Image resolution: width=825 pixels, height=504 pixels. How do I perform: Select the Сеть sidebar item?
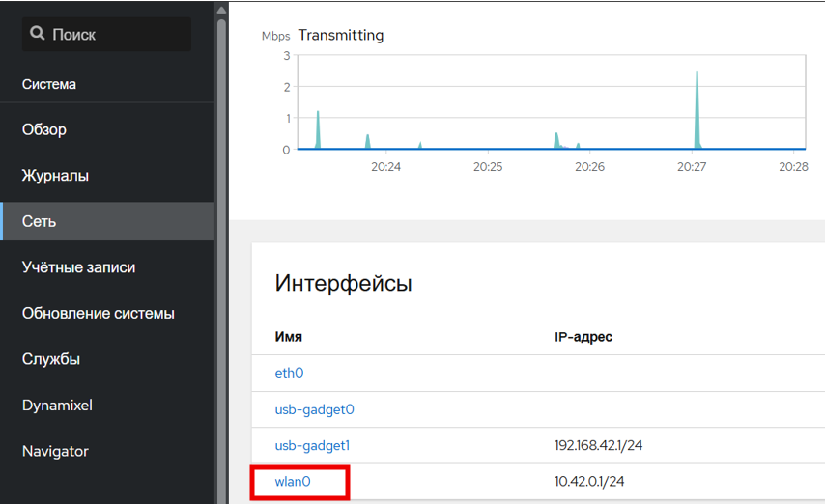tap(40, 221)
